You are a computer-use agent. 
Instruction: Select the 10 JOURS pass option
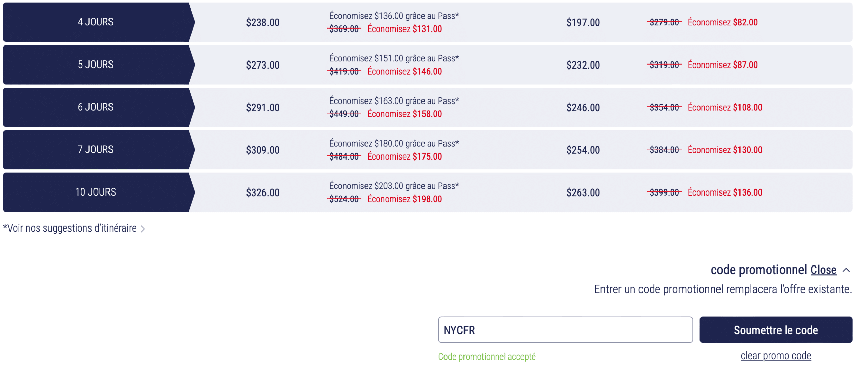(x=96, y=192)
